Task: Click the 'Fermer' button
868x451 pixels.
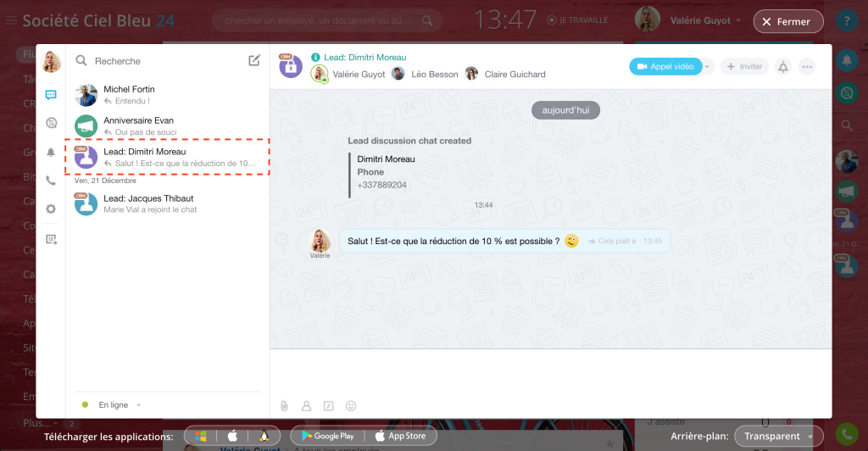Action: pyautogui.click(x=787, y=22)
